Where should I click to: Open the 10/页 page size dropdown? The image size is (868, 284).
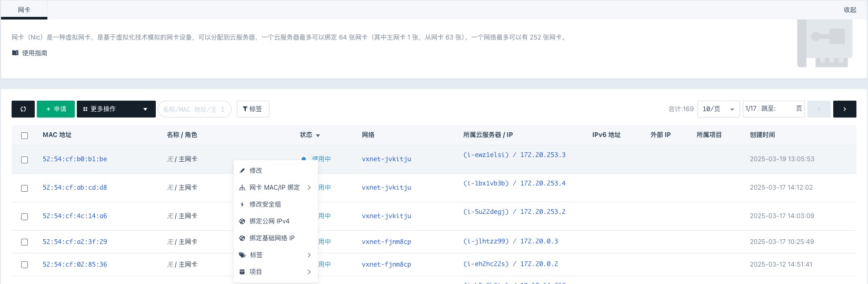coord(718,109)
